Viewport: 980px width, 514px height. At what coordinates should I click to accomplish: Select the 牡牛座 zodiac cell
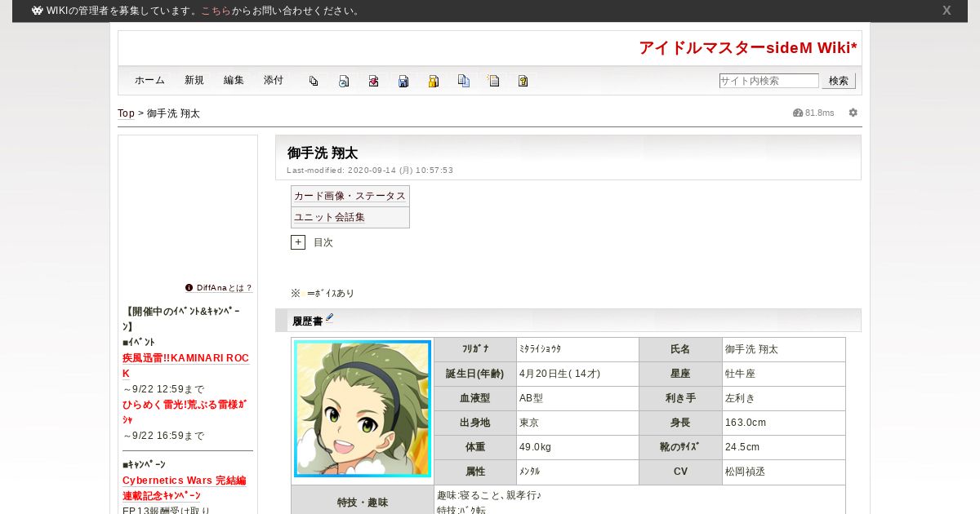784,374
